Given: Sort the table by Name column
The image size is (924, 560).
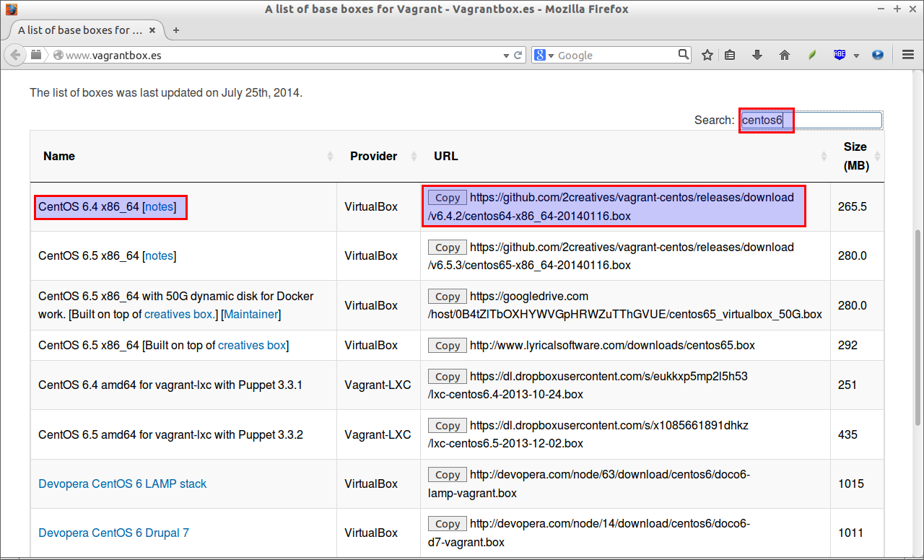Looking at the screenshot, I should pyautogui.click(x=183, y=156).
